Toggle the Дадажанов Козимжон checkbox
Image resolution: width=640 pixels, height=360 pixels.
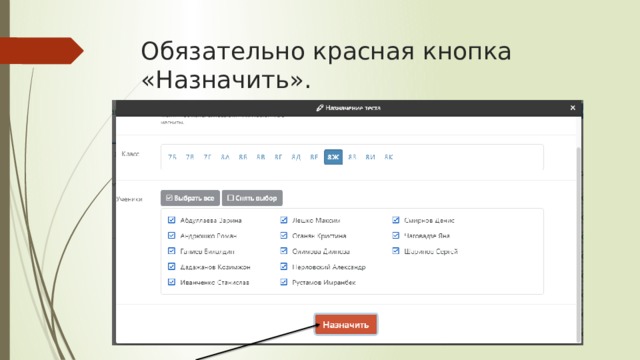(171, 267)
